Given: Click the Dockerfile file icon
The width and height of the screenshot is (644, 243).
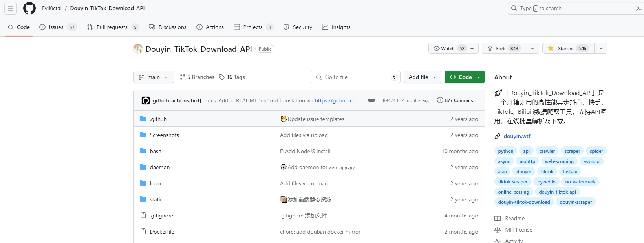Looking at the screenshot, I should coord(143,232).
